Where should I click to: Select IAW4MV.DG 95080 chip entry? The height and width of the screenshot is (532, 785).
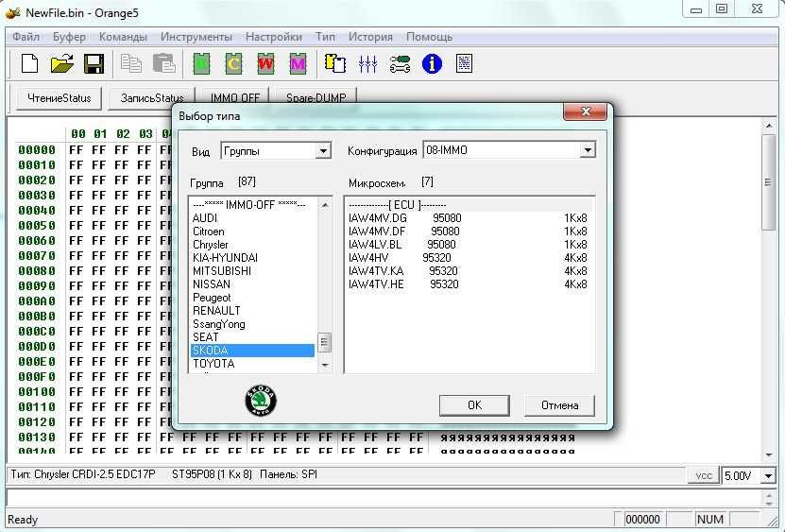[x=469, y=218]
